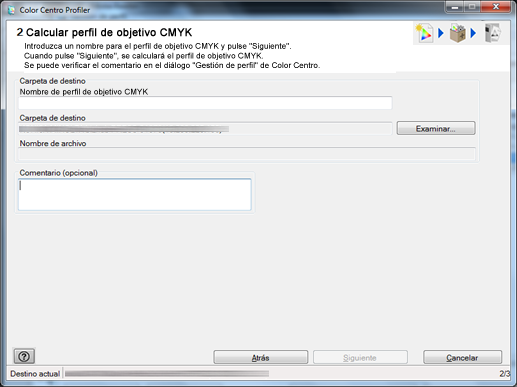Close the Color Centro Profiler window
The height and width of the screenshot is (387, 517).
(496, 7)
